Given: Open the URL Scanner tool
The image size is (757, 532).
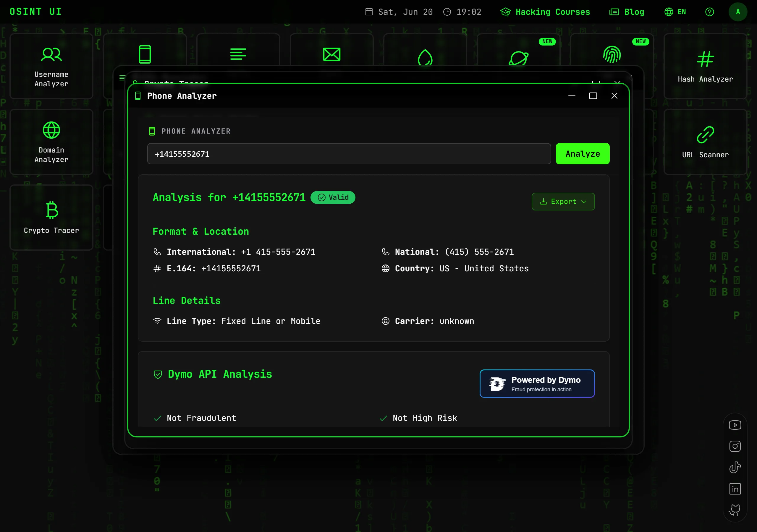Looking at the screenshot, I should tap(705, 142).
